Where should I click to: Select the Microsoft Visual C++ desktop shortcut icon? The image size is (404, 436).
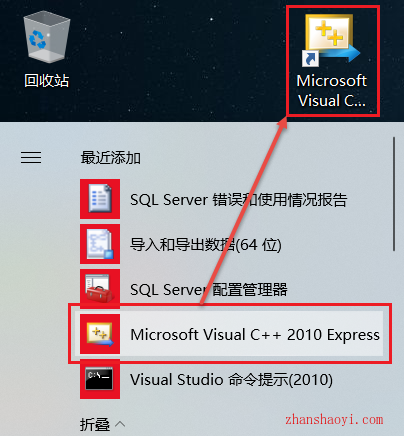pyautogui.click(x=332, y=39)
